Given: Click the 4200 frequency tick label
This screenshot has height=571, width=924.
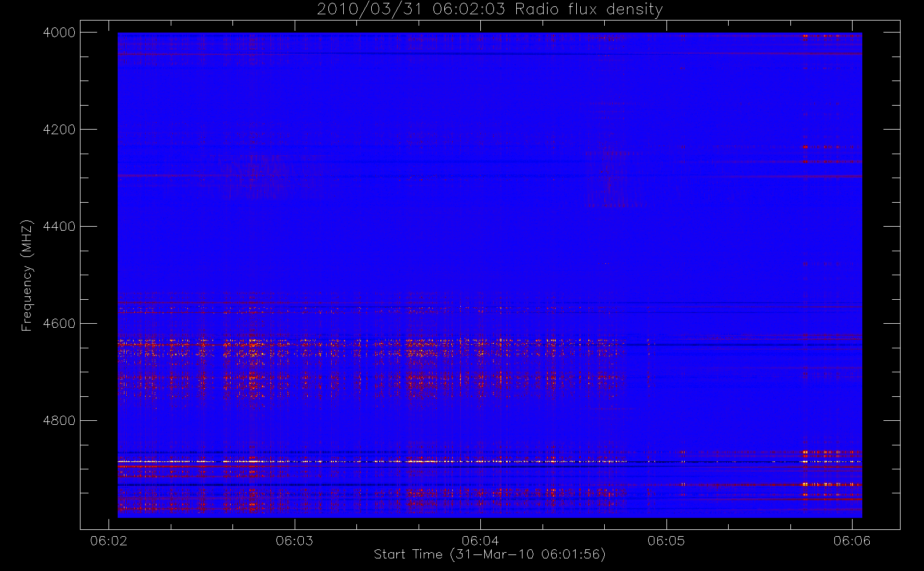Looking at the screenshot, I should pyautogui.click(x=59, y=130).
